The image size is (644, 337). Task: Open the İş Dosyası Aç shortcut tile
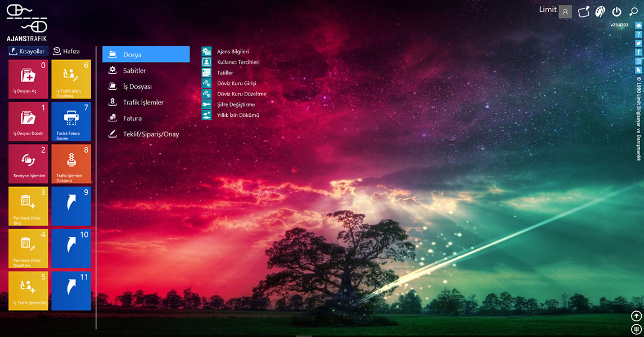[28, 79]
